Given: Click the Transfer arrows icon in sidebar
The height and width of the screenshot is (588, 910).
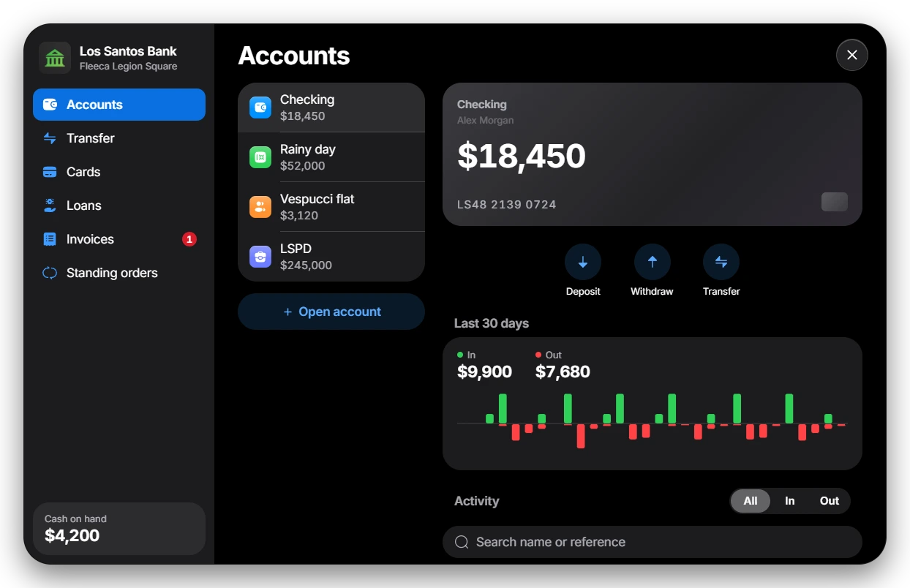Looking at the screenshot, I should [50, 138].
